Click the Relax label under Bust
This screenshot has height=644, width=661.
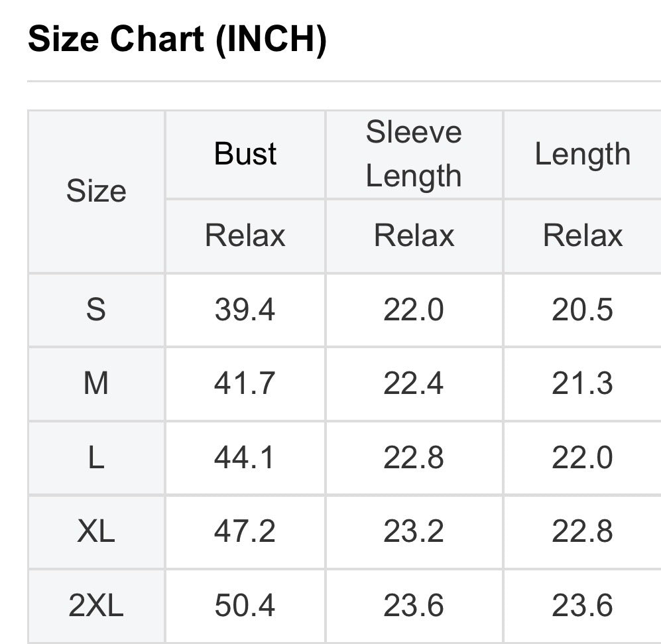click(245, 235)
